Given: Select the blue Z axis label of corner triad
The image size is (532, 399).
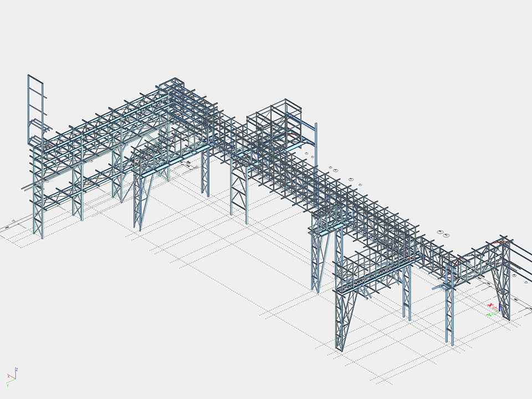Looking at the screenshot, I should pyautogui.click(x=17, y=369).
